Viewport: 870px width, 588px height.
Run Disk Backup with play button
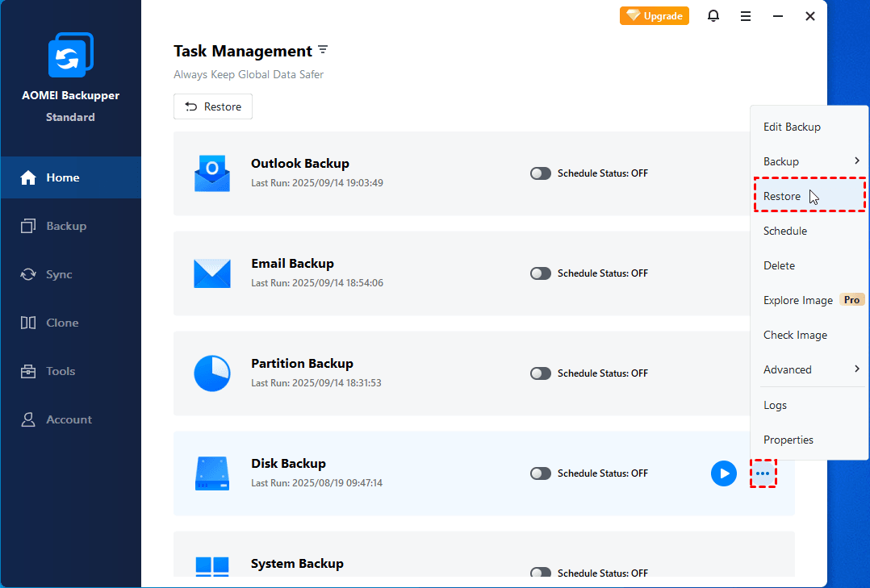click(x=723, y=473)
